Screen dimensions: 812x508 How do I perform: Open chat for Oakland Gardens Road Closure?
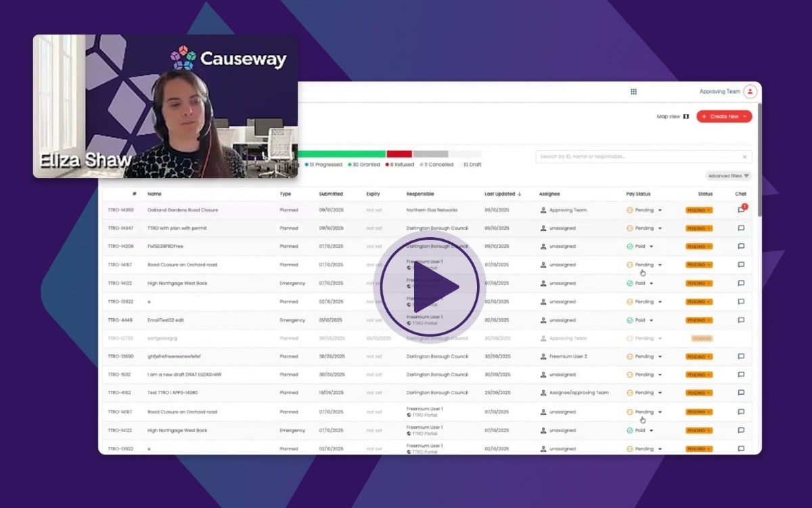(x=741, y=210)
